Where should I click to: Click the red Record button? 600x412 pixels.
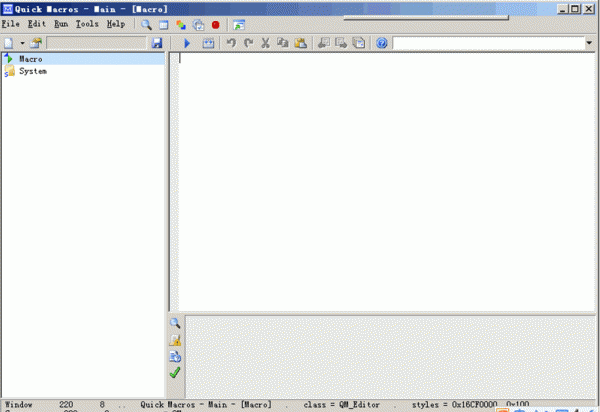(215, 25)
